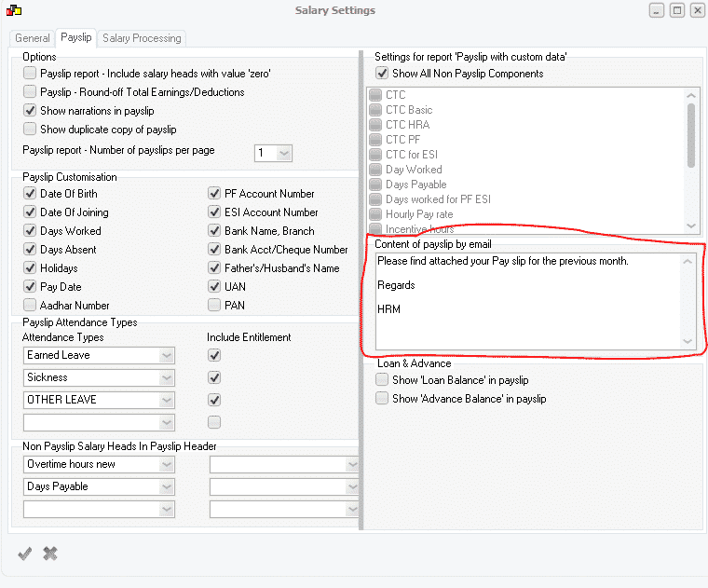Screen dimensions: 708x588
Task: Expand the OTHER LEAVE dropdown
Action: [x=167, y=400]
